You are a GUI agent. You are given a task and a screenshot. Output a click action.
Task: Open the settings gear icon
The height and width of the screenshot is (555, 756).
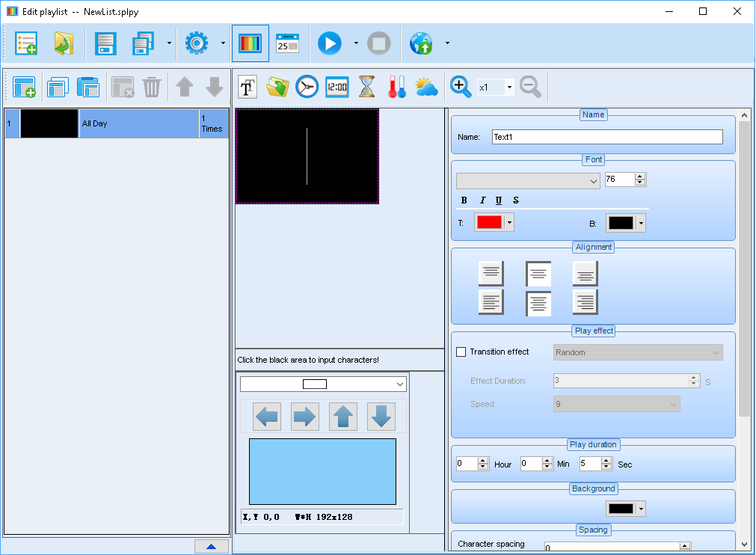tap(197, 43)
